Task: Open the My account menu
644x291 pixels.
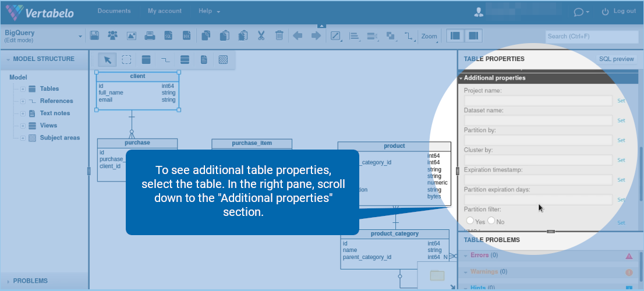Action: click(165, 11)
